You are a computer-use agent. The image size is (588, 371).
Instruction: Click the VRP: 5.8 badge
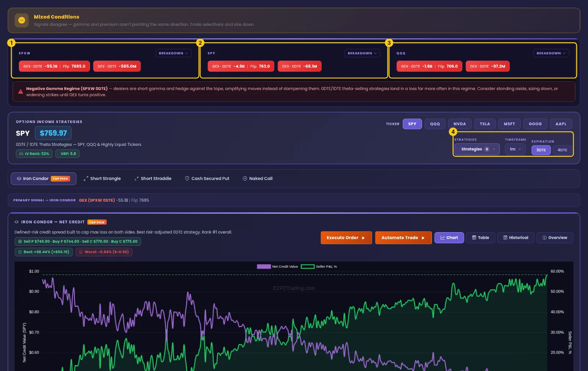[x=68, y=154]
